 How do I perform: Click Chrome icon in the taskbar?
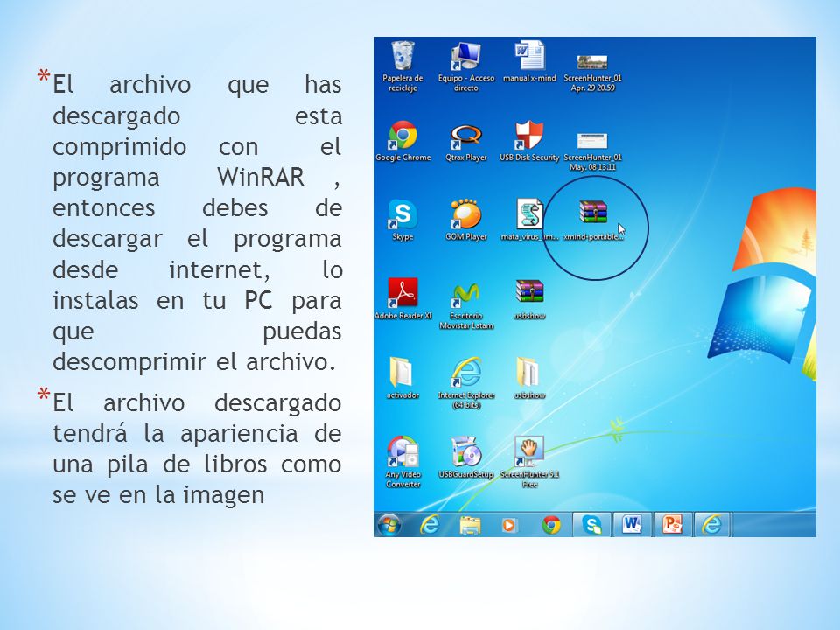(550, 525)
